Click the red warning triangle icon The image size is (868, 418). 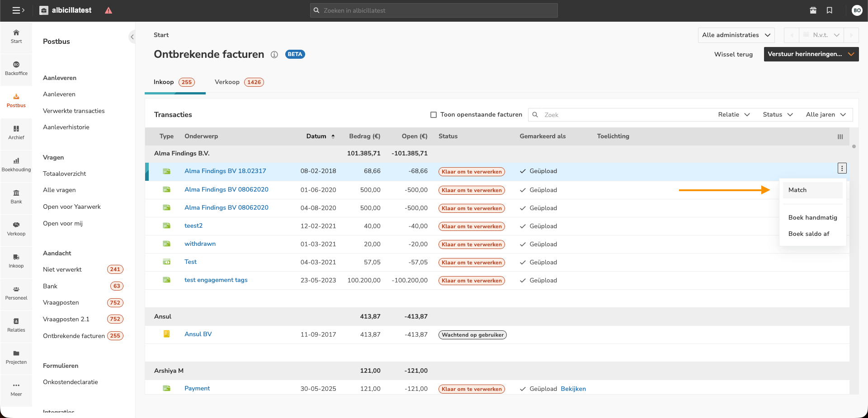coord(108,10)
